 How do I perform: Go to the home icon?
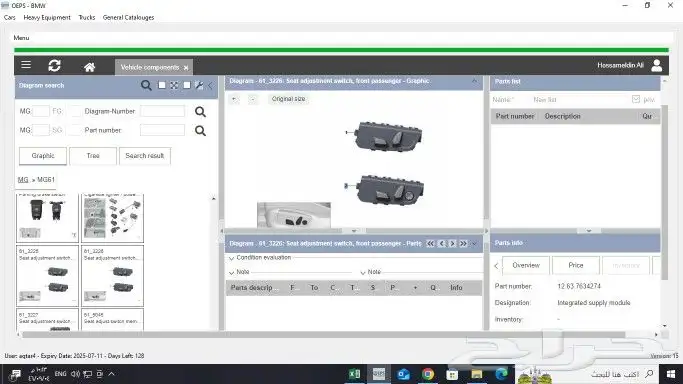point(90,67)
